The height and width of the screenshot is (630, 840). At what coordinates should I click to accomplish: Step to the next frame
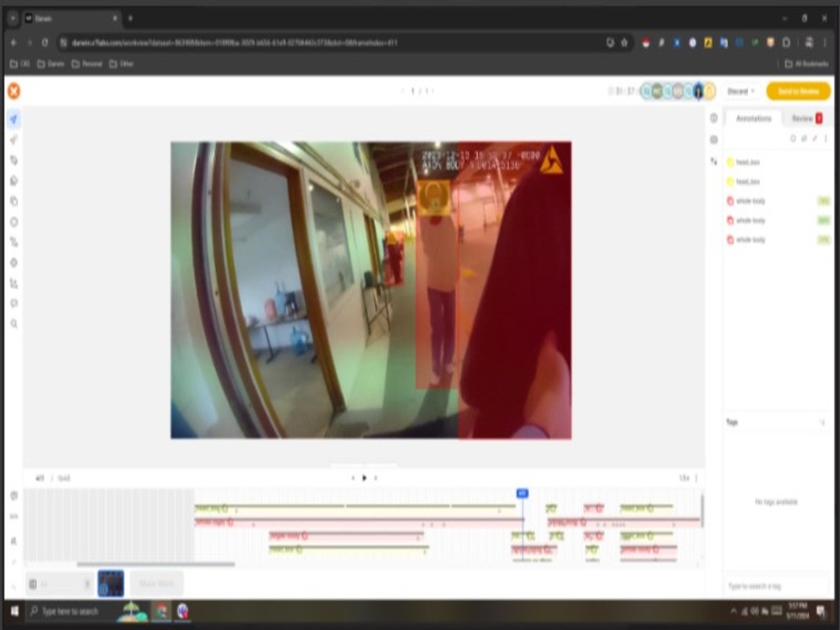tap(375, 478)
